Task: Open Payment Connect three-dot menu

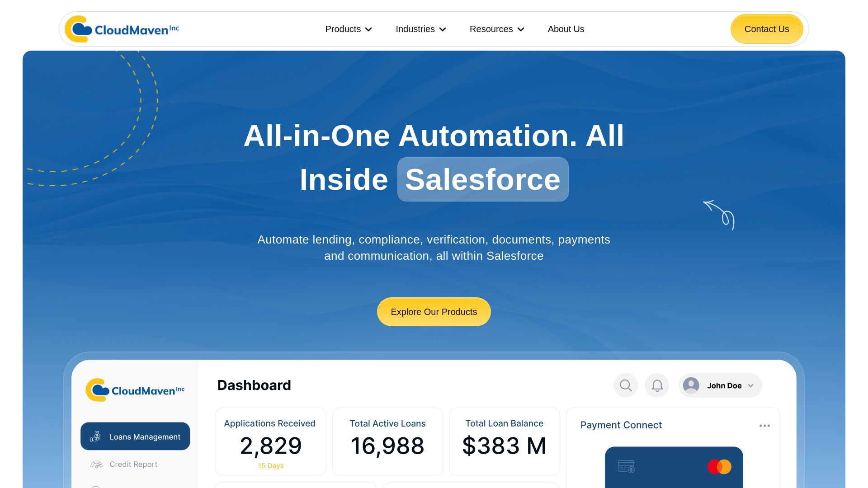Action: pos(764,426)
